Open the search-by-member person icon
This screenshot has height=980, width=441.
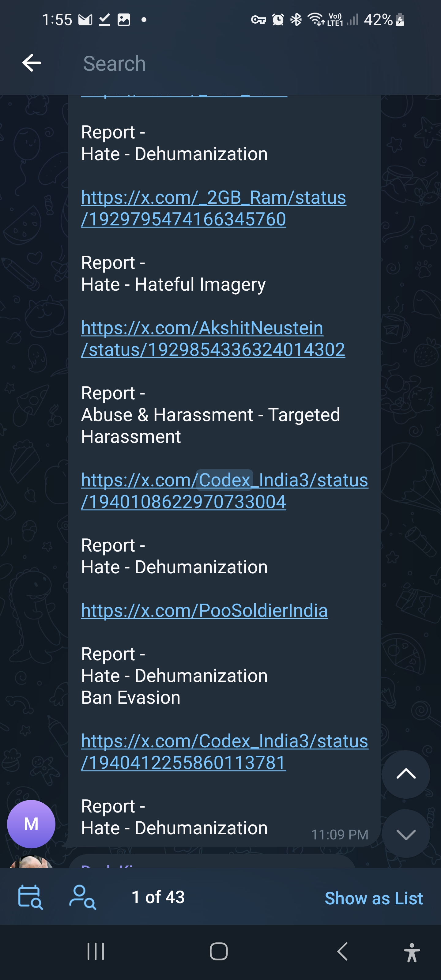coord(83,897)
